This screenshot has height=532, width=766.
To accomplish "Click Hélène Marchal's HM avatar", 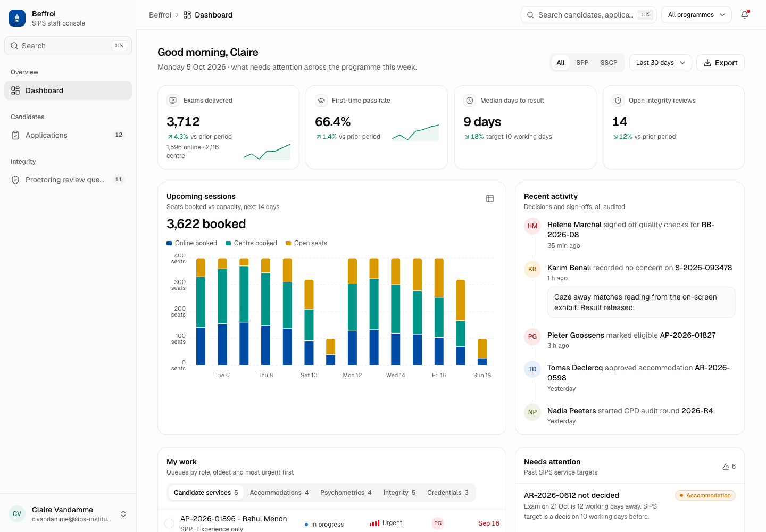I will tap(532, 226).
